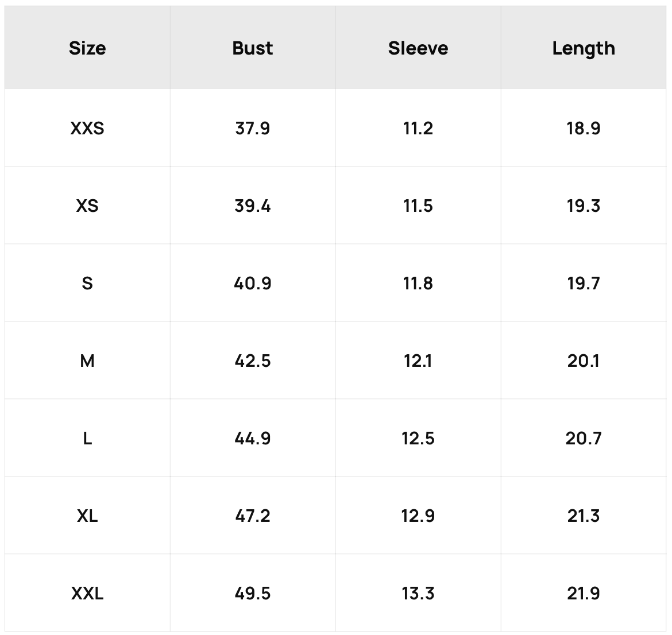The height and width of the screenshot is (635, 672).
Task: Click bust value 37.9
Action: pyautogui.click(x=252, y=128)
